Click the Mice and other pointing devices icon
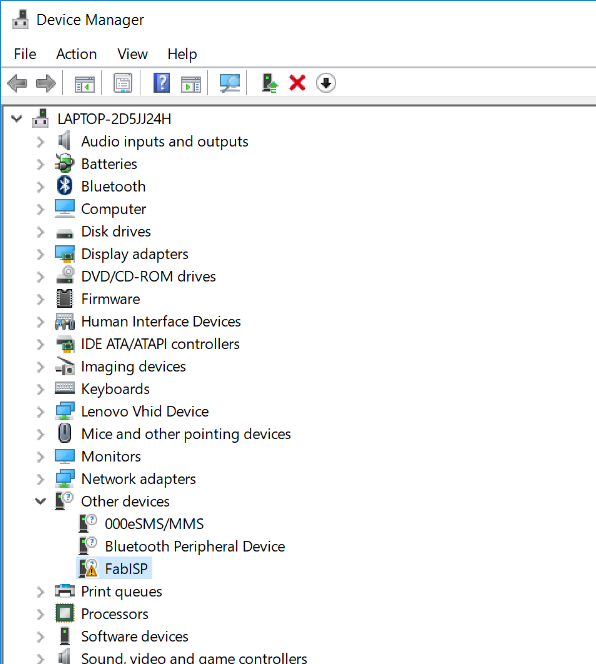The height and width of the screenshot is (664, 596). point(64,433)
